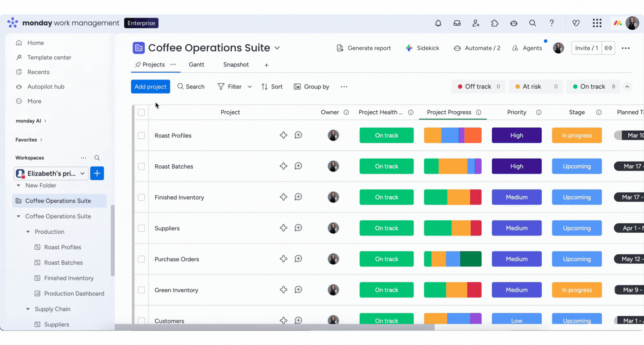Check the Finished Inventory row checkbox
Screen dimensions: 644x345
141,197
